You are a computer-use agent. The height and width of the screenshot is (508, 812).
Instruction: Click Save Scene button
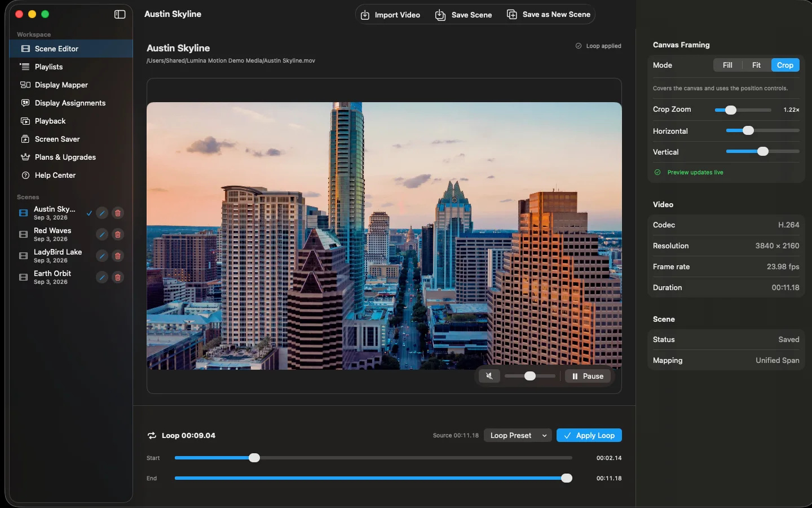(464, 15)
